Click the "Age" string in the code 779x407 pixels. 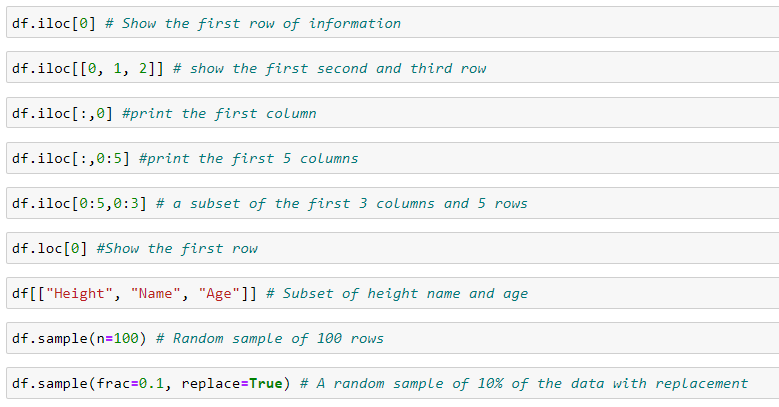(219, 293)
